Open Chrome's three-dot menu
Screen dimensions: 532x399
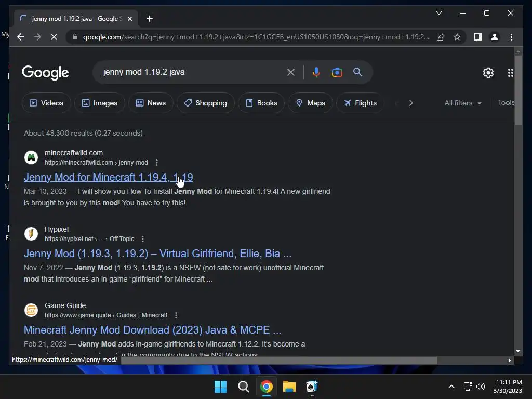click(511, 37)
